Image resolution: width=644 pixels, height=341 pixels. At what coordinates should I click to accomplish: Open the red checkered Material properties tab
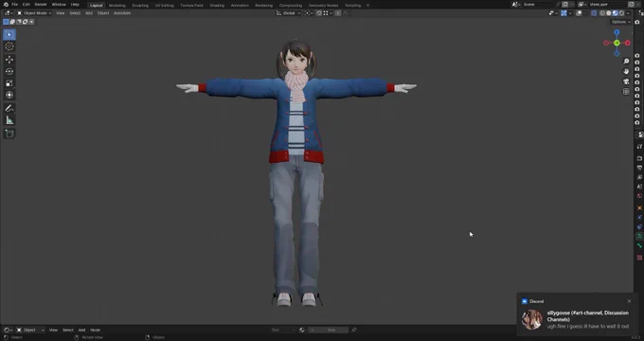click(639, 258)
